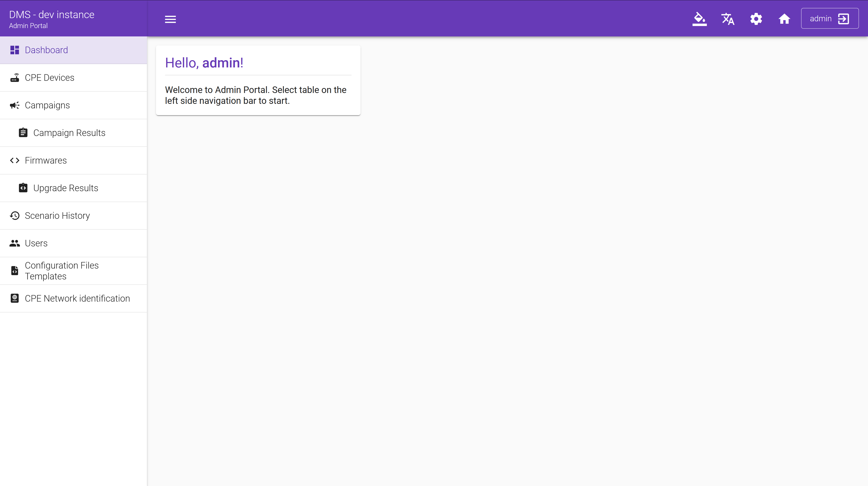Click the Campaigns megaphone icon
868x486 pixels.
coord(14,105)
